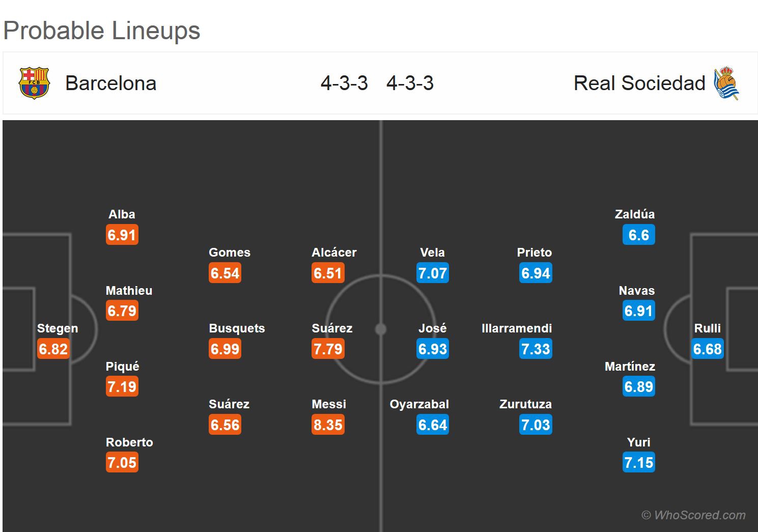758x532 pixels.
Task: Click Roberto's 7.05 rating badge
Action: [122, 463]
